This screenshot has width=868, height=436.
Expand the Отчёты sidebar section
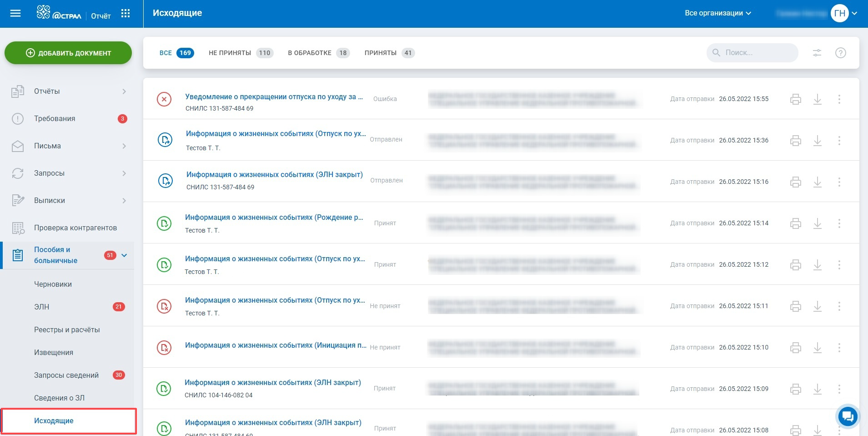point(124,91)
